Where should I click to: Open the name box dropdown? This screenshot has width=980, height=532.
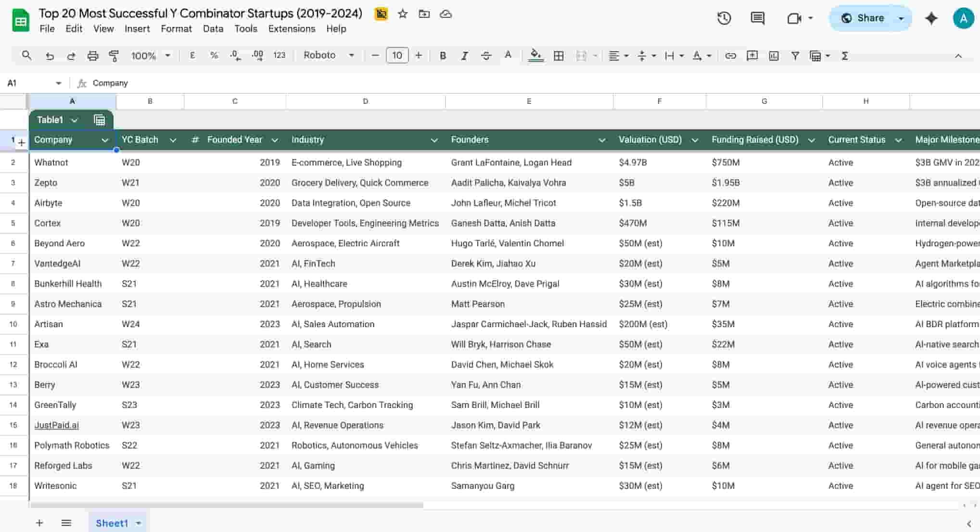click(59, 83)
